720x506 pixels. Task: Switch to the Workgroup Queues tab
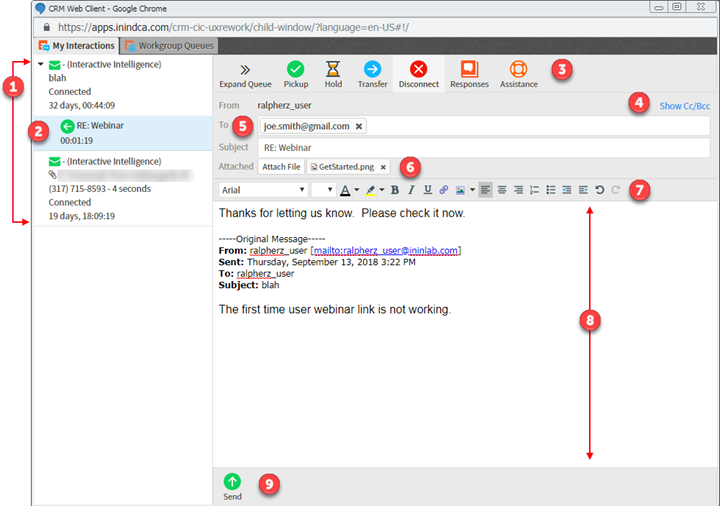[169, 45]
